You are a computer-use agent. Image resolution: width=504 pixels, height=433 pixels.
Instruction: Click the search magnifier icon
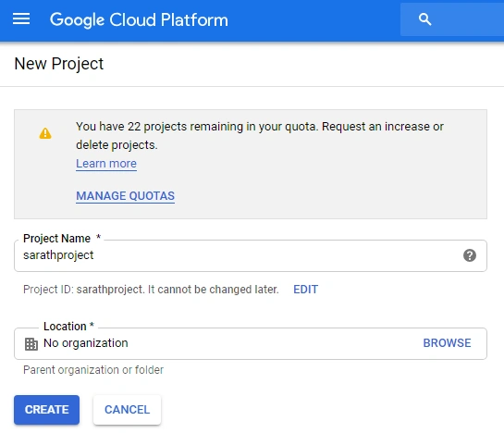[424, 19]
